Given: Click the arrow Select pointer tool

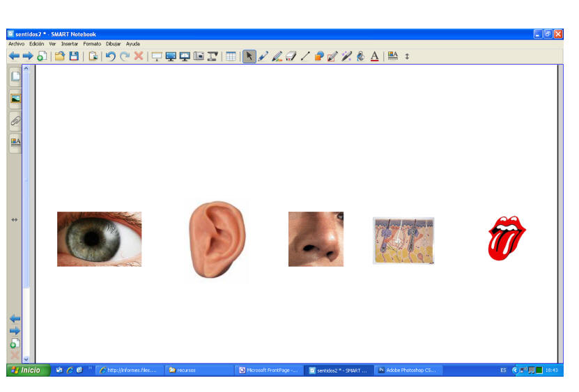Looking at the screenshot, I should (x=249, y=56).
